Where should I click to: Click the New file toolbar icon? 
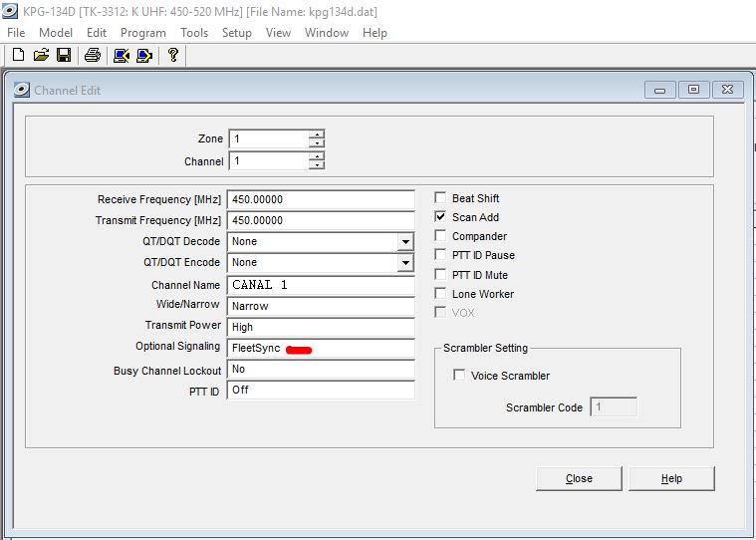click(18, 55)
